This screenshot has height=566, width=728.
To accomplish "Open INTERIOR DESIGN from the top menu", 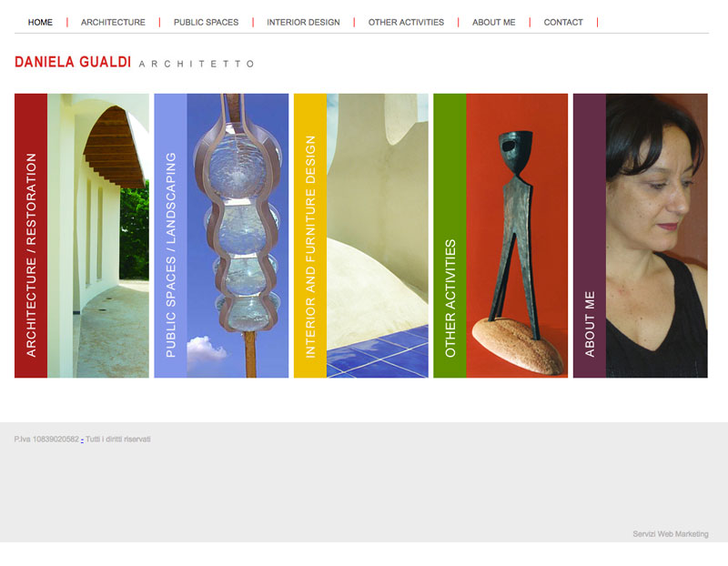I will pyautogui.click(x=303, y=22).
